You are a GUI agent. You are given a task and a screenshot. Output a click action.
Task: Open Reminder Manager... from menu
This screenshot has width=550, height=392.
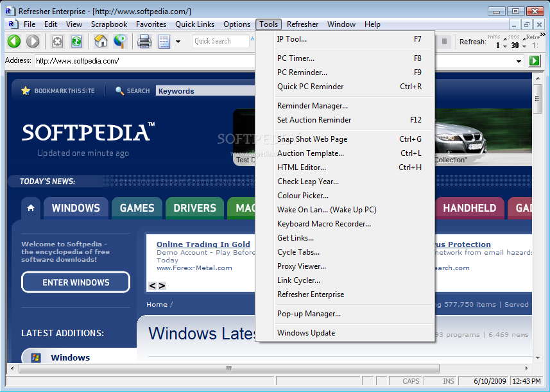pyautogui.click(x=345, y=105)
